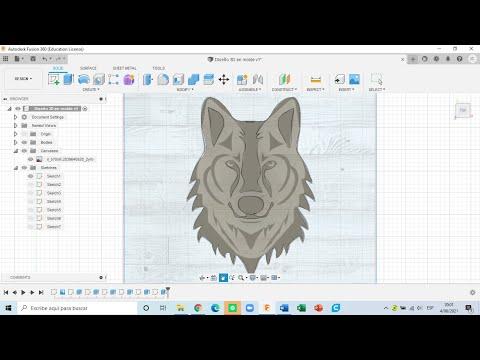Click the highlighted Look At navigation icon
Image resolution: width=480 pixels, height=360 pixels.
pyautogui.click(x=223, y=278)
